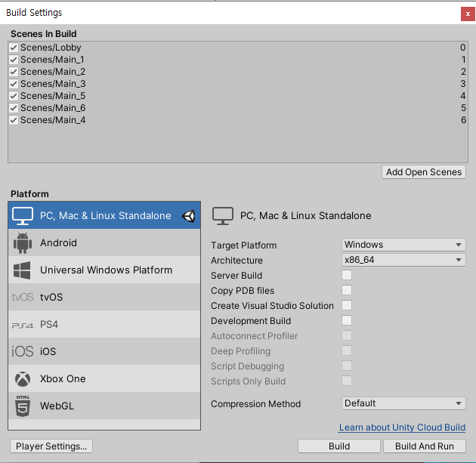
Task: Uncheck the Scenes/Main_1 scene checkbox
Action: (14, 60)
